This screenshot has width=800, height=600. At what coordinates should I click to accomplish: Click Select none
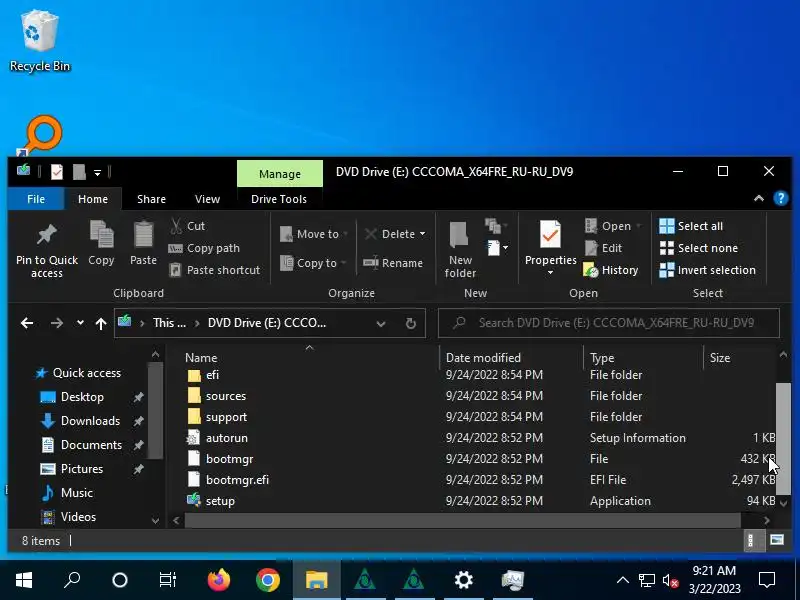pos(698,248)
